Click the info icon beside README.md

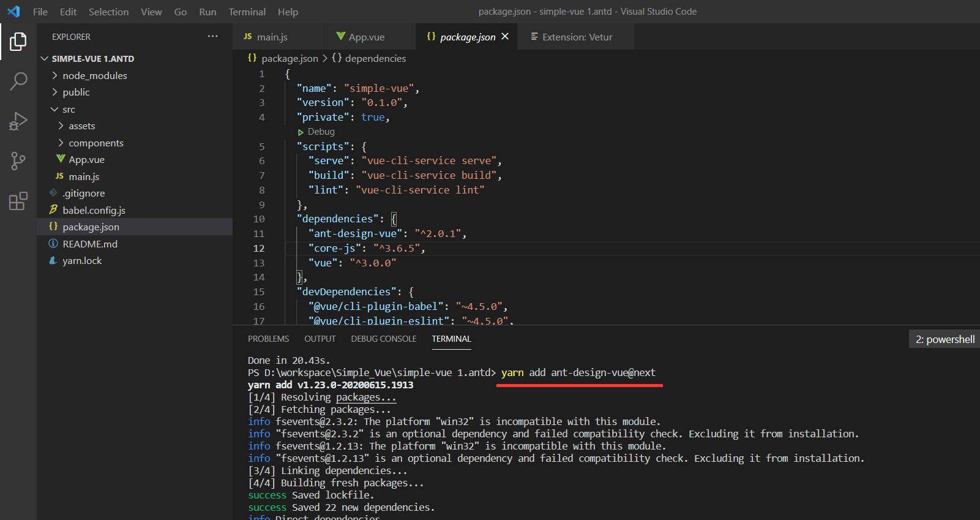(53, 244)
